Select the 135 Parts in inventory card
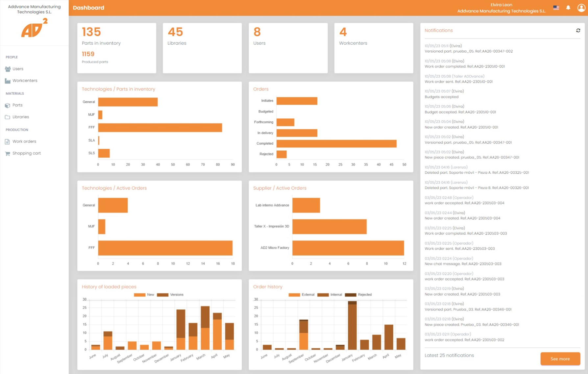 point(116,48)
